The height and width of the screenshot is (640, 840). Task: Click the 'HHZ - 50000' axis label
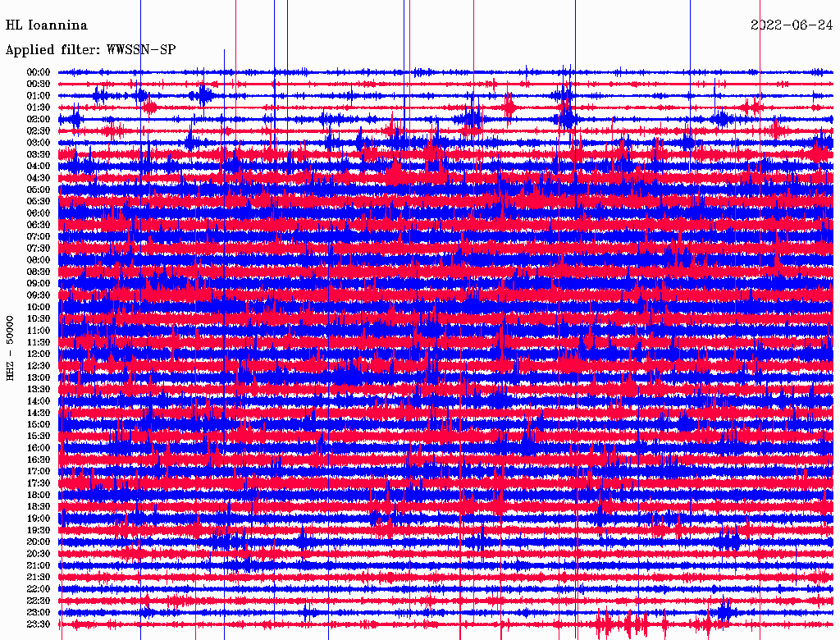coord(10,349)
